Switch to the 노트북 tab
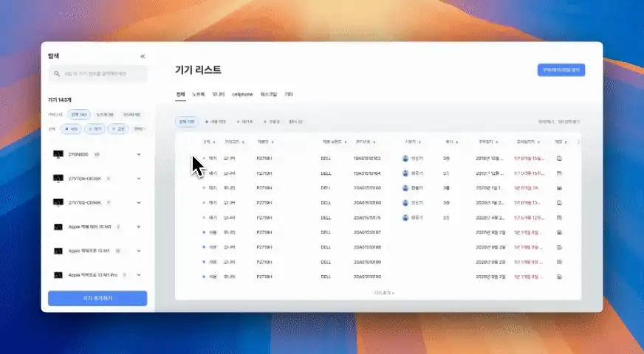 tap(199, 94)
